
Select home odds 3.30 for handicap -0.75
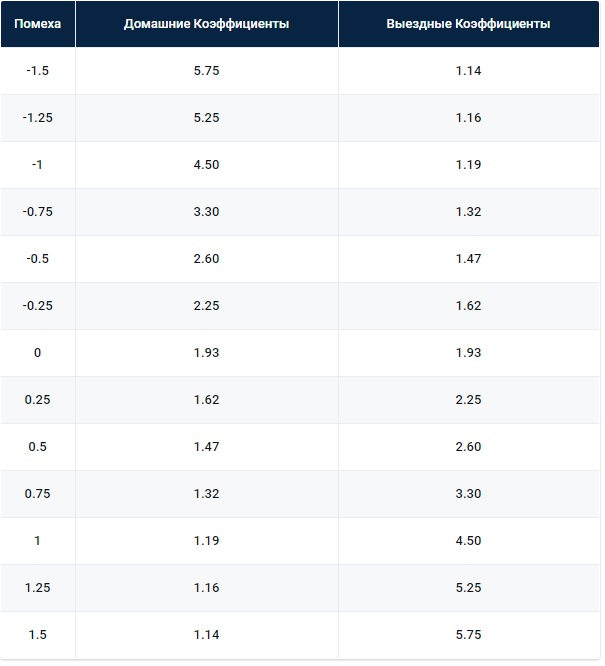coord(206,212)
